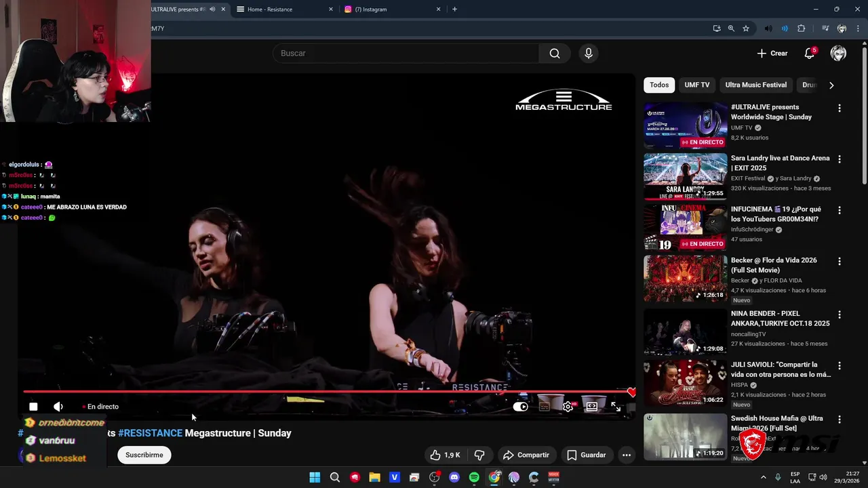Switch player to theater mode
This screenshot has width=868, height=488.
591,407
